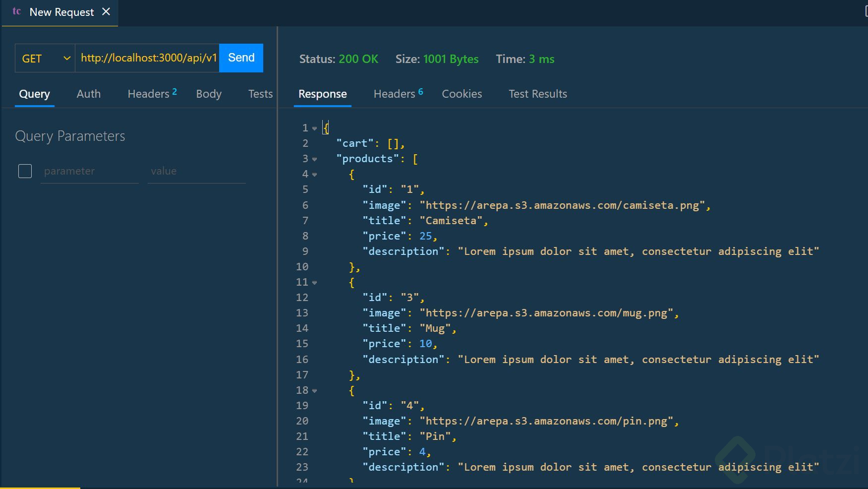
Task: Collapse the root JSON object at line 1
Action: [314, 128]
